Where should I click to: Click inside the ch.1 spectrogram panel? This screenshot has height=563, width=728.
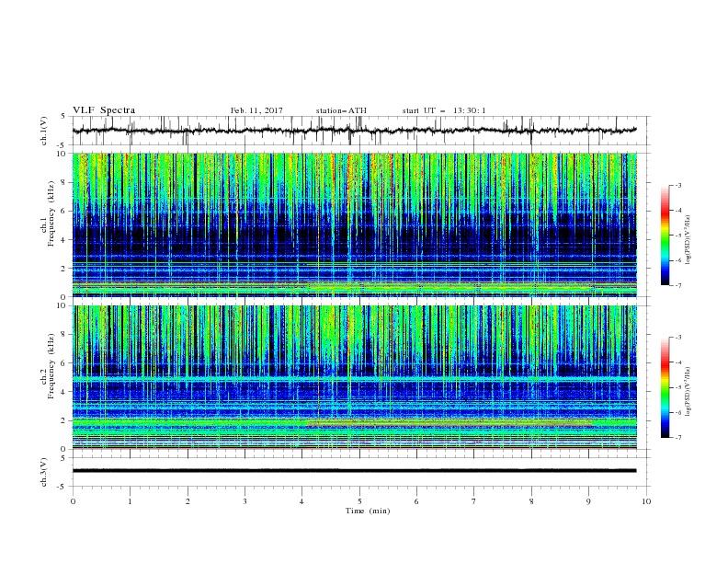(355, 224)
